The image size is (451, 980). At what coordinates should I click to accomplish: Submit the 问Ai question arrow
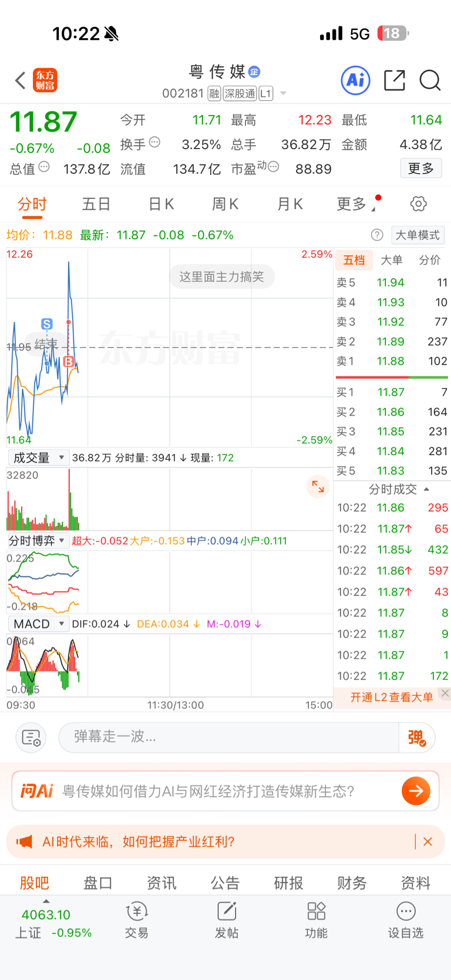pos(416,791)
